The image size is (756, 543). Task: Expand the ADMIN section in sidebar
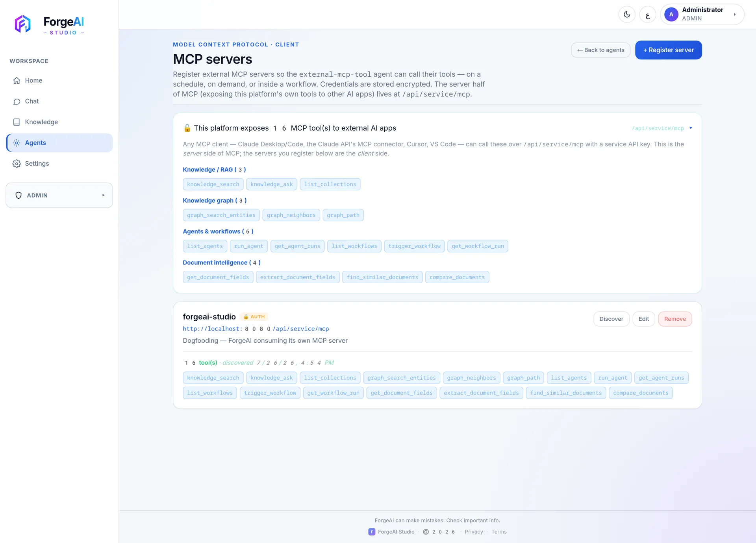coord(104,195)
